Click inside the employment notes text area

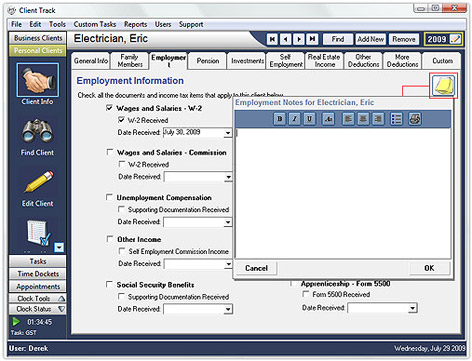point(343,193)
